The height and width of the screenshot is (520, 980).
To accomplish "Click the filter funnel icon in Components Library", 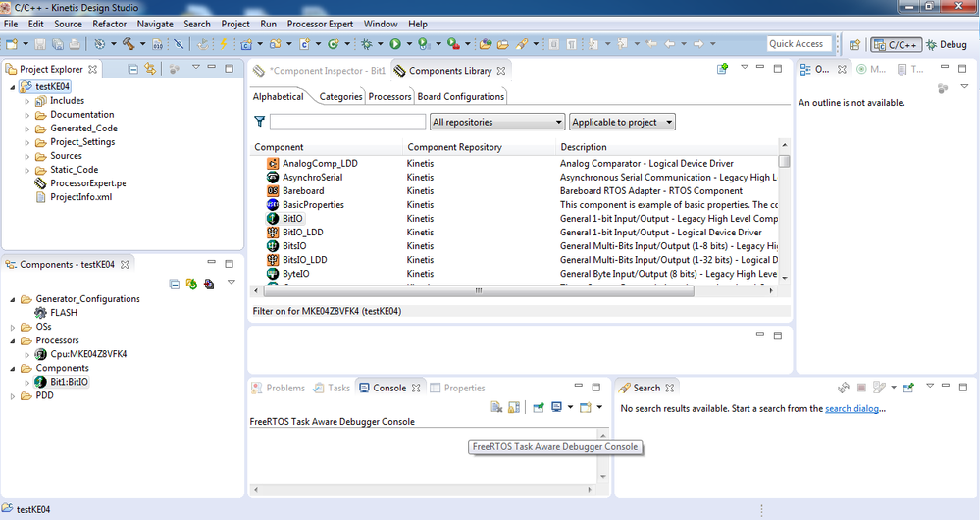I will (259, 122).
